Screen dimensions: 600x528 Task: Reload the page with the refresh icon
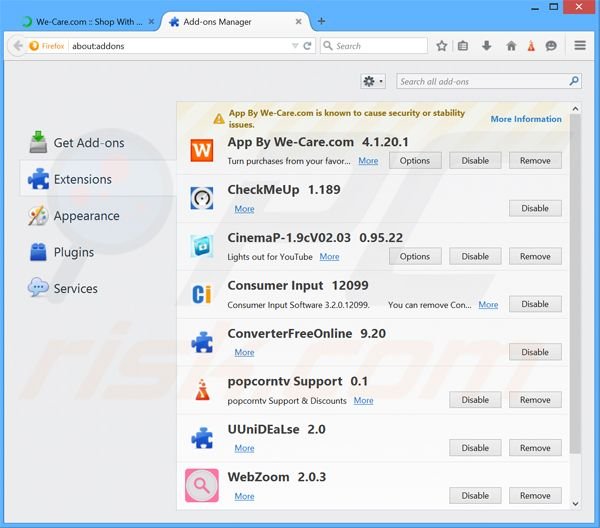(x=307, y=46)
